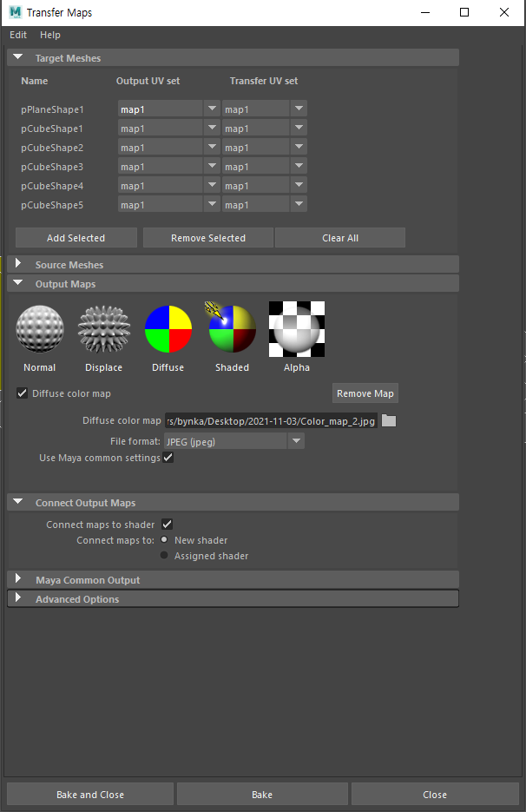Open Output UV set dropdown for pPlaneShape1
Viewport: 526px width, 812px height.
tap(212, 109)
